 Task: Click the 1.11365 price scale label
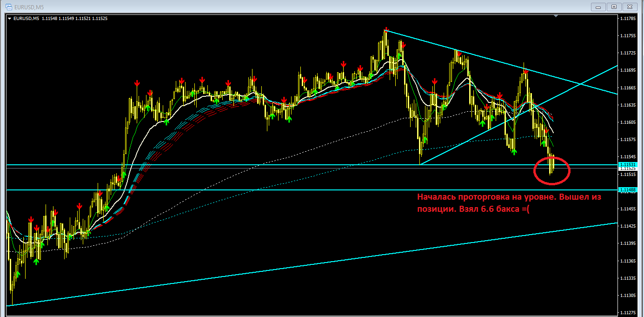pyautogui.click(x=628, y=261)
